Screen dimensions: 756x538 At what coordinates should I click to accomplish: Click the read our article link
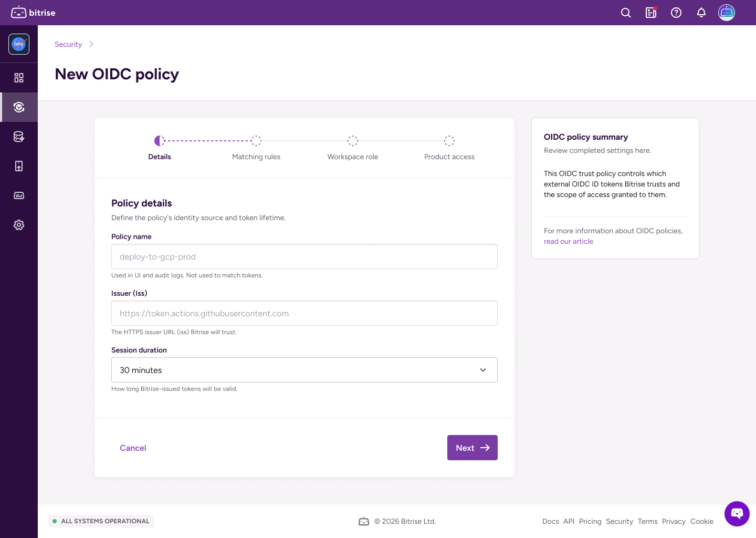click(568, 241)
